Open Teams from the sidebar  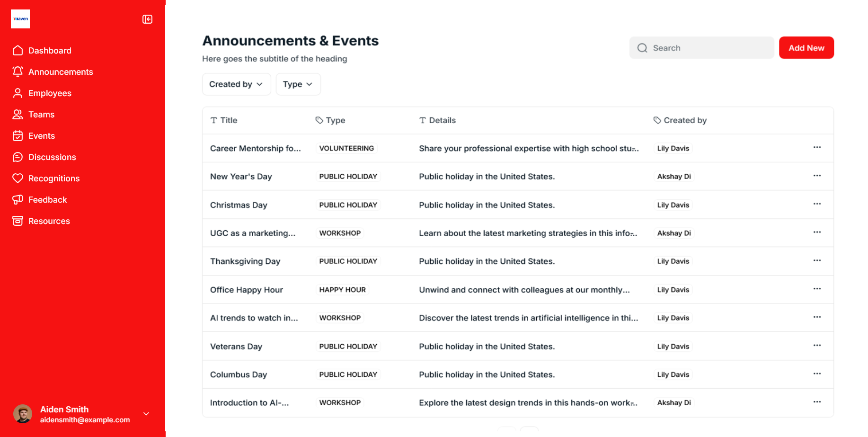[41, 115]
